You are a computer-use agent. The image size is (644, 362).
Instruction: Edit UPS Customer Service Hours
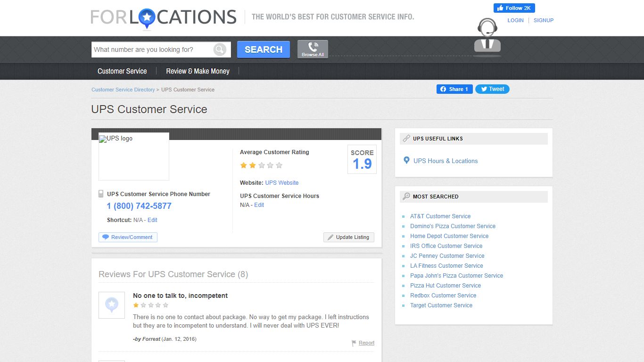(x=259, y=205)
